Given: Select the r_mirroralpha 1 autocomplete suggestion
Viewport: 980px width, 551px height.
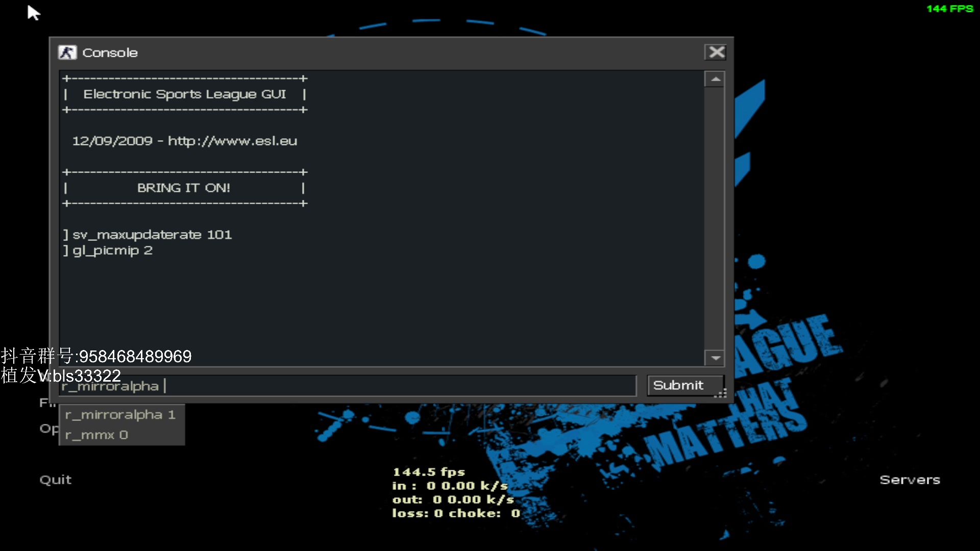Looking at the screenshot, I should tap(120, 415).
